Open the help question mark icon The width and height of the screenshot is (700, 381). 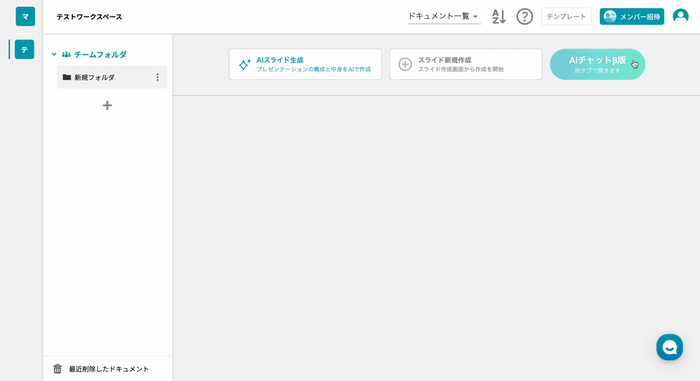pyautogui.click(x=525, y=17)
